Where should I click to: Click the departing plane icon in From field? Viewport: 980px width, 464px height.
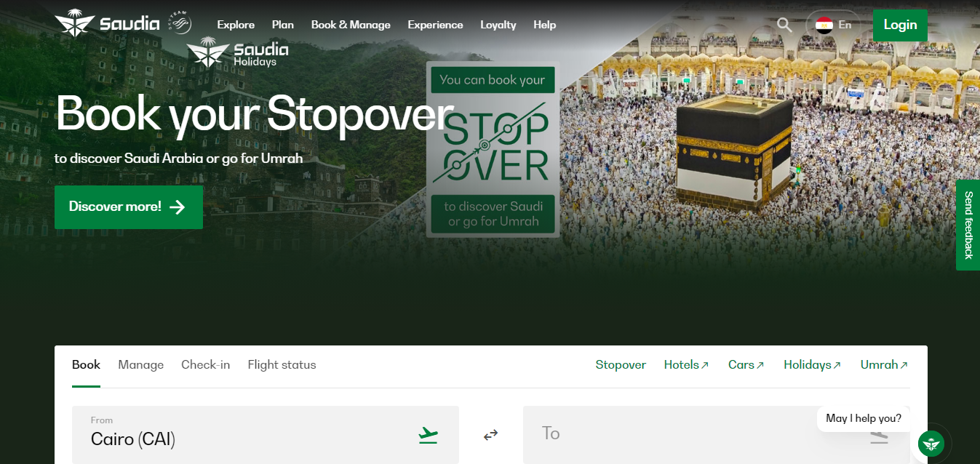click(429, 436)
